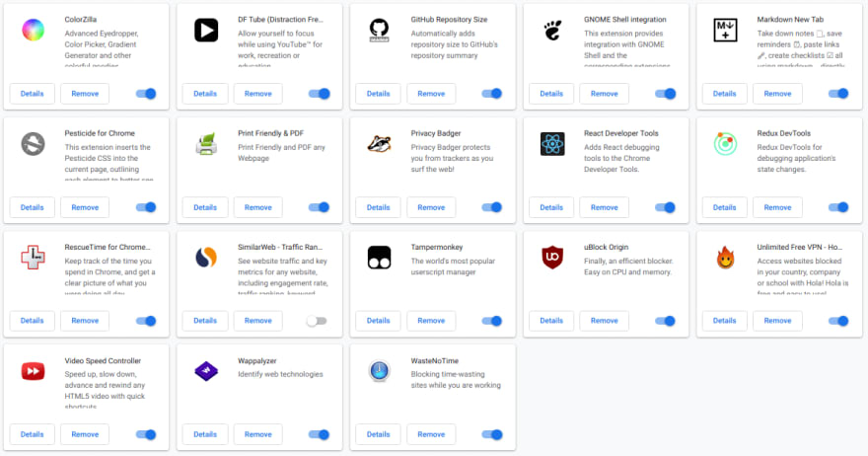Click the Privacy Badger title text
The image size is (868, 456).
(x=436, y=133)
